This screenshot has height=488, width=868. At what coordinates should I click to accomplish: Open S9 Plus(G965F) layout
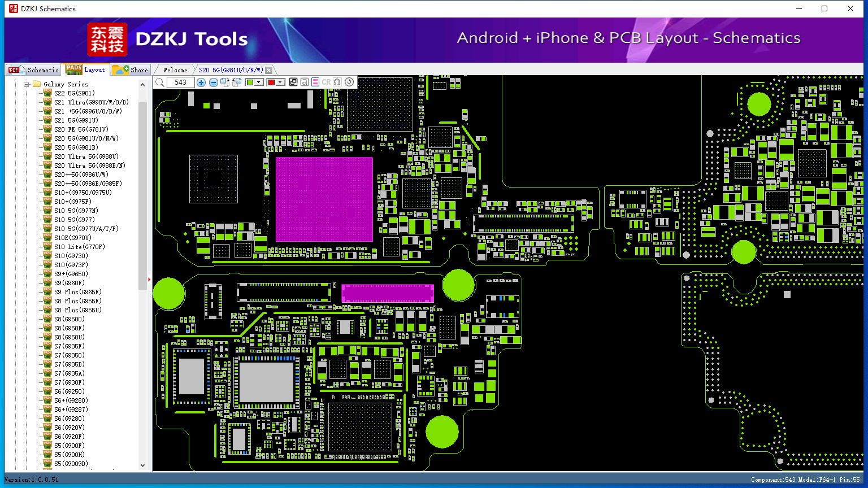pos(78,292)
